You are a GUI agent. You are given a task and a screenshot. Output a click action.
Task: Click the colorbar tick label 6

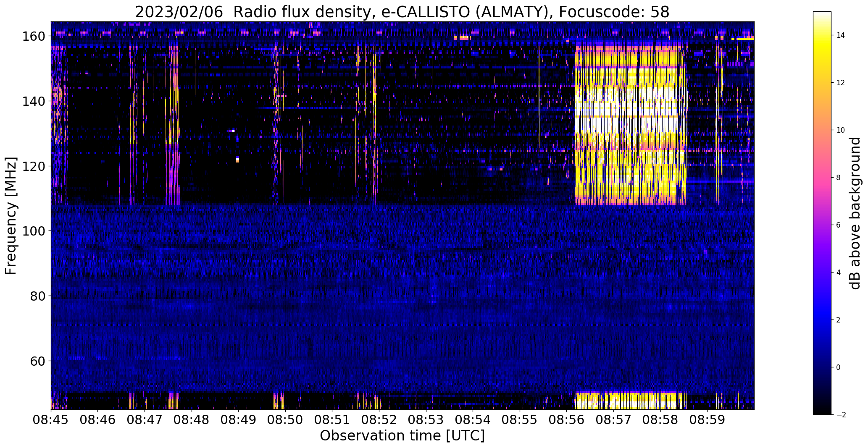838,225
